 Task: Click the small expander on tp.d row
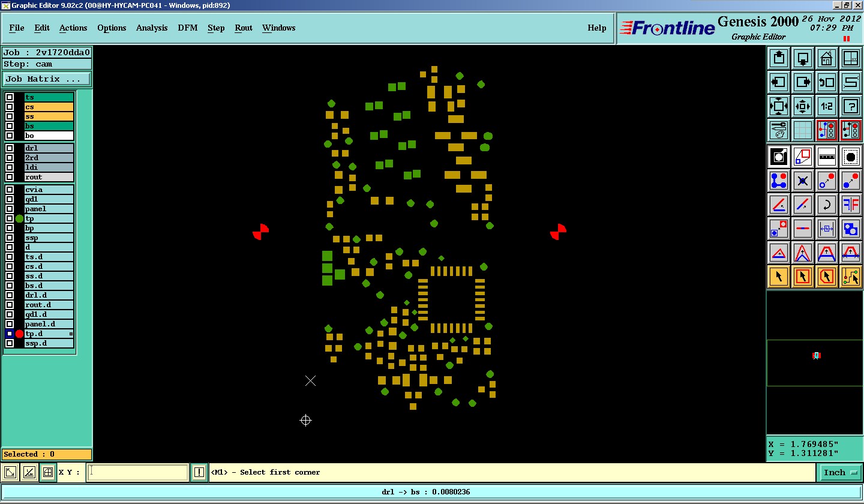71,334
